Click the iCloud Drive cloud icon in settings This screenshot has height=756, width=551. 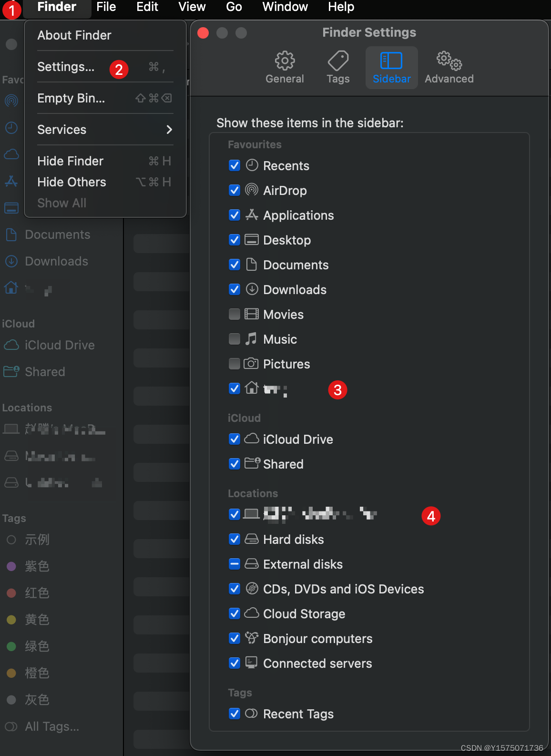click(252, 438)
